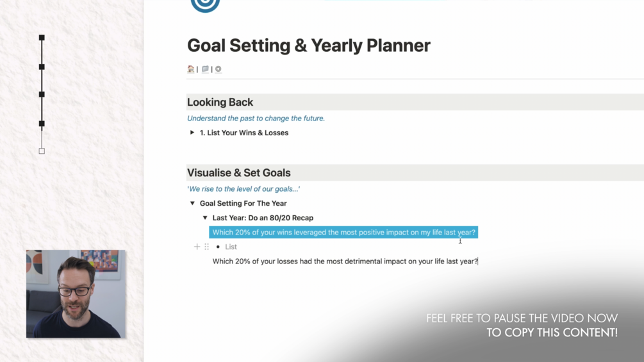Screen dimensions: 644x362
Task: Click the six-dot drag handle beside List
Action: point(206,247)
